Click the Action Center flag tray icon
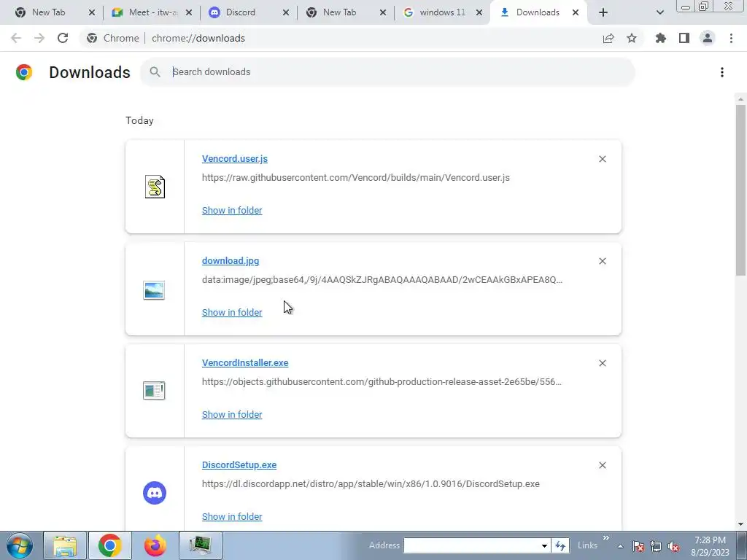747x560 pixels. (x=638, y=546)
